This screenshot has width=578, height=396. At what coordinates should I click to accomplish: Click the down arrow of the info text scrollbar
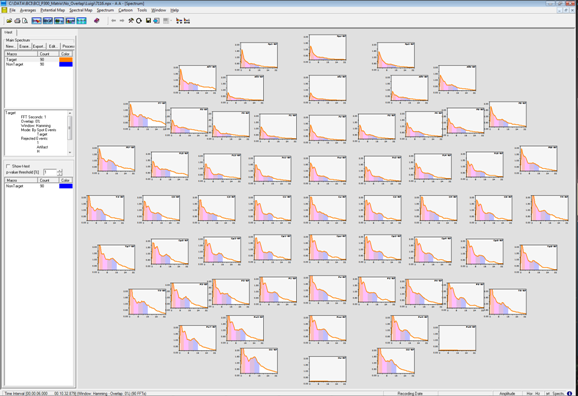pyautogui.click(x=70, y=152)
